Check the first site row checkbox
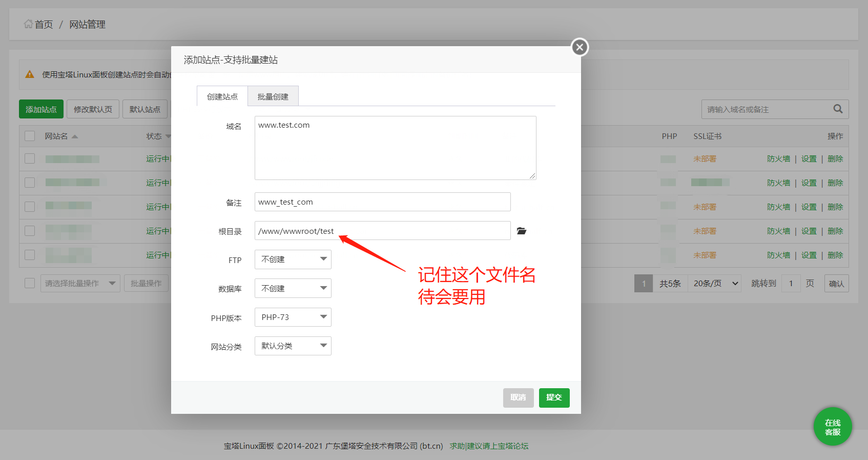The image size is (868, 460). tap(30, 158)
